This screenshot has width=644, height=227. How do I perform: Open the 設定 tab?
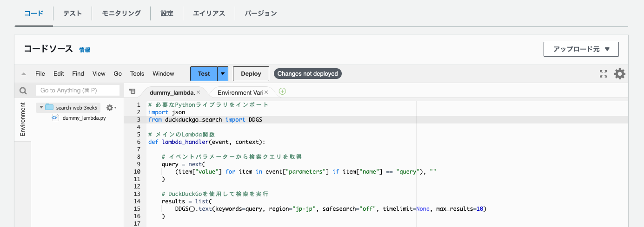click(166, 13)
